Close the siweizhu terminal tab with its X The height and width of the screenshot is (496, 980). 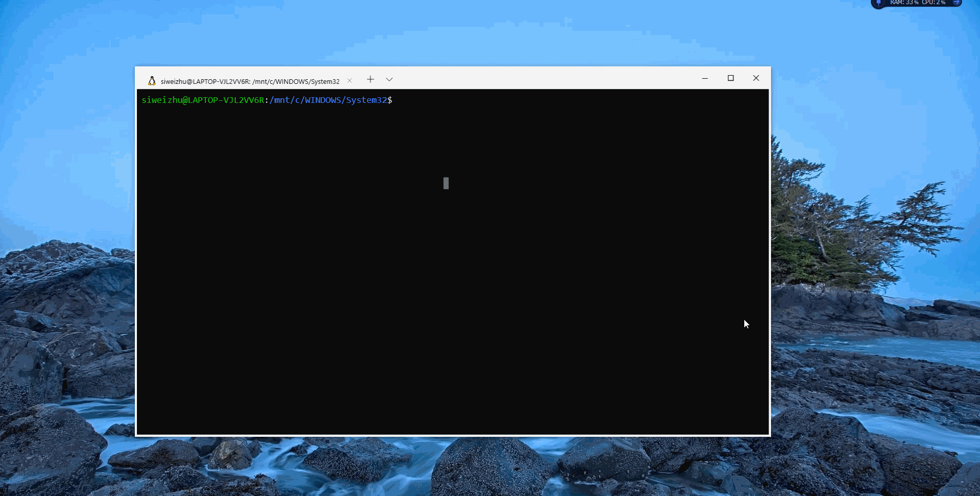(349, 80)
